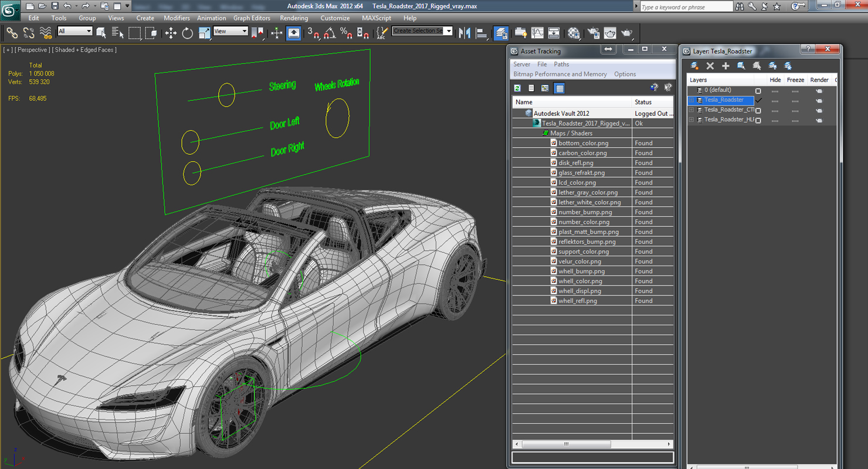Click the search keyword or phrase field
Screen dimensions: 868x469
coord(686,7)
